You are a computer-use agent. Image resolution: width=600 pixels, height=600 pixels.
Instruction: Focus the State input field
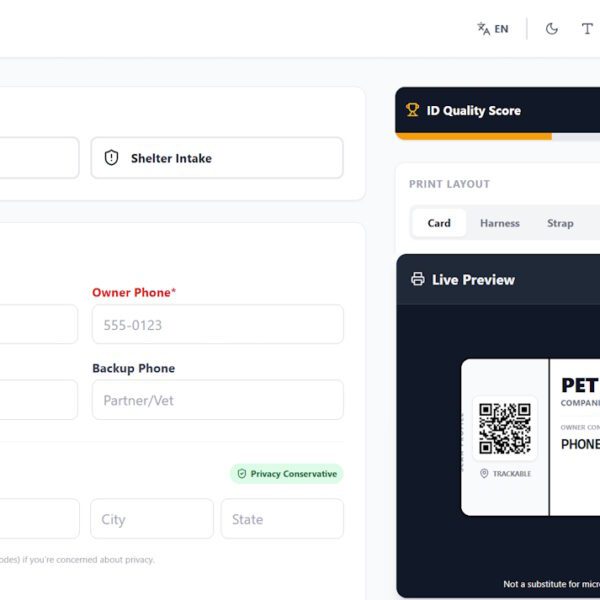pos(282,519)
